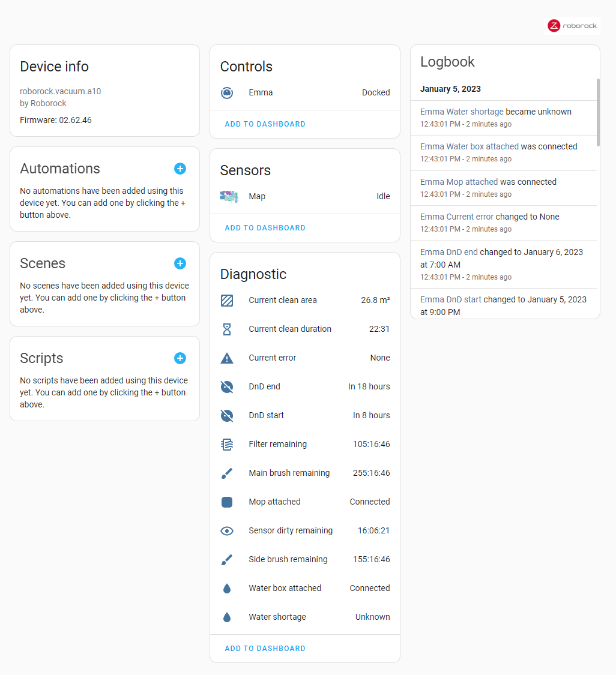The height and width of the screenshot is (675, 616).
Task: Click the vacuum icon next to Emma
Action: tap(228, 93)
